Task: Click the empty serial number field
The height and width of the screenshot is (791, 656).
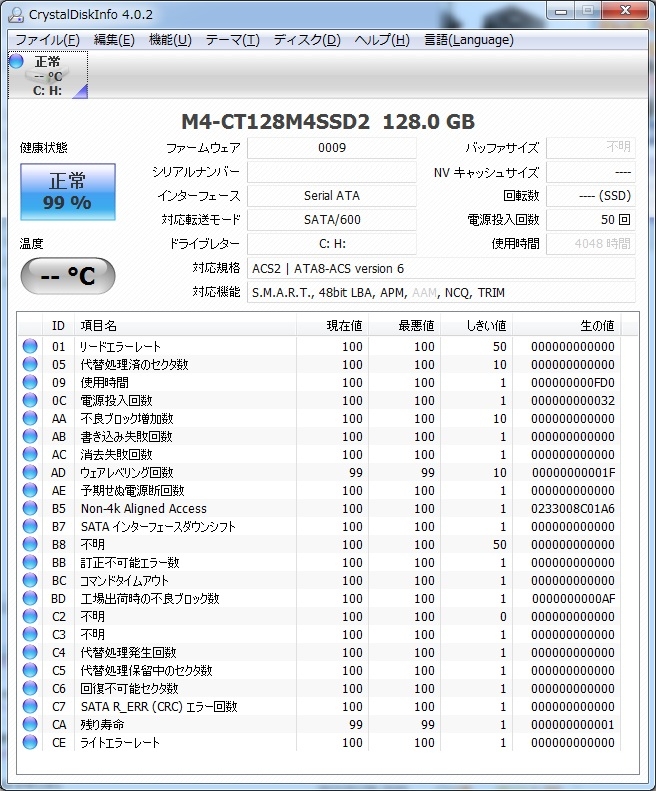Action: (332, 172)
